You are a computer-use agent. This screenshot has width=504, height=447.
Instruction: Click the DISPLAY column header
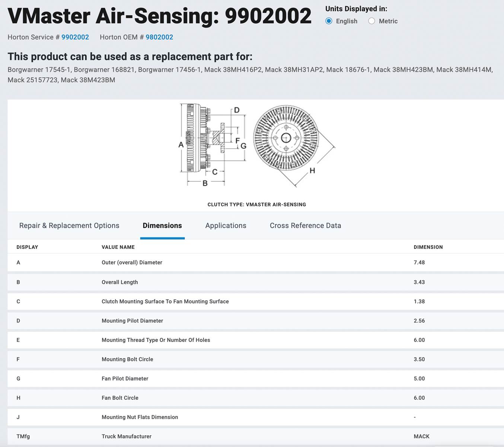pyautogui.click(x=27, y=247)
